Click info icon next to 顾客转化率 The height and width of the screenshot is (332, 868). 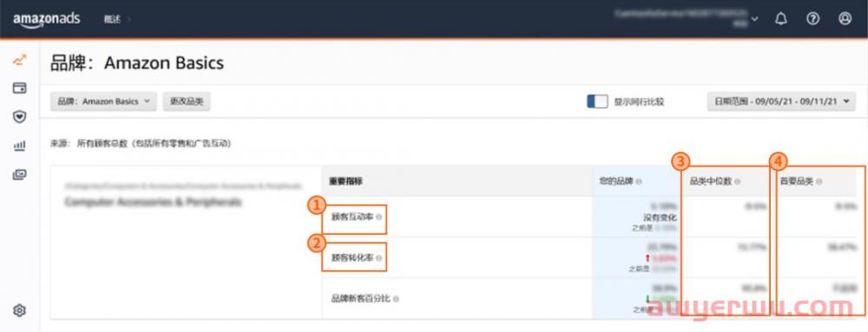click(378, 258)
